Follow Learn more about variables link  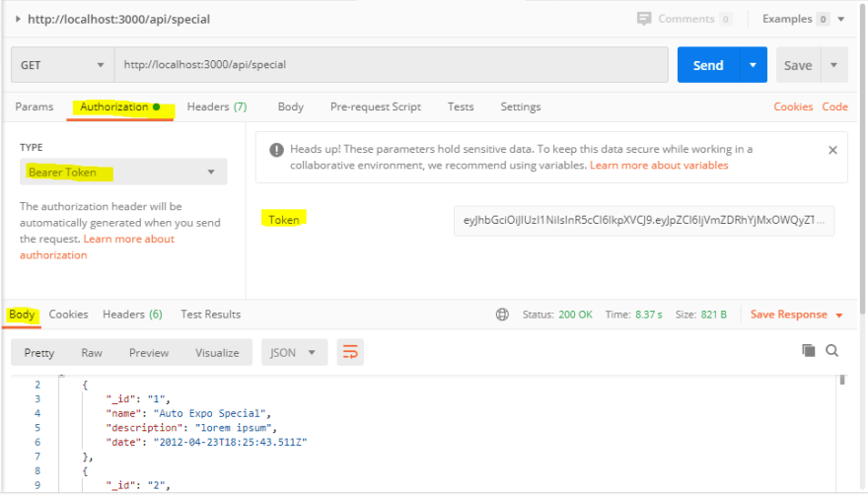point(659,165)
